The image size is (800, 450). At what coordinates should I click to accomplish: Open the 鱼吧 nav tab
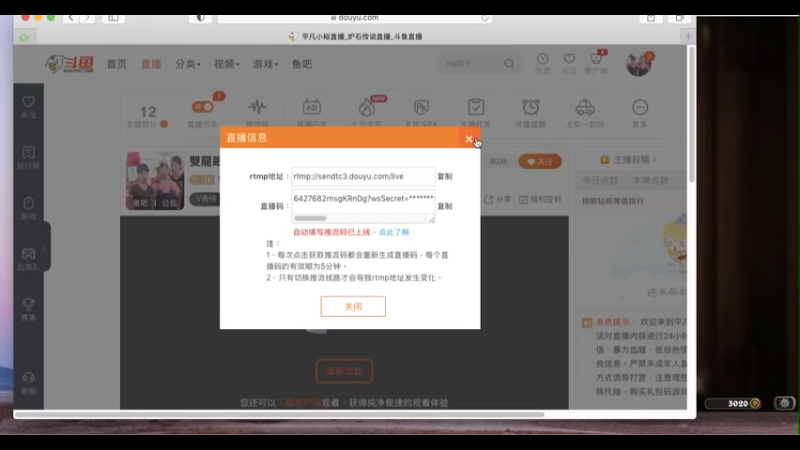302,64
